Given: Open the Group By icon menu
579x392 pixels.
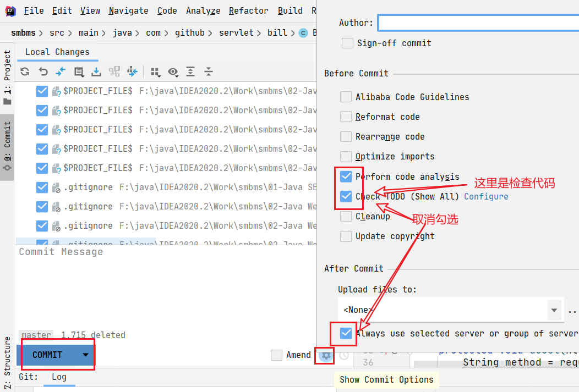Looking at the screenshot, I should (x=155, y=72).
